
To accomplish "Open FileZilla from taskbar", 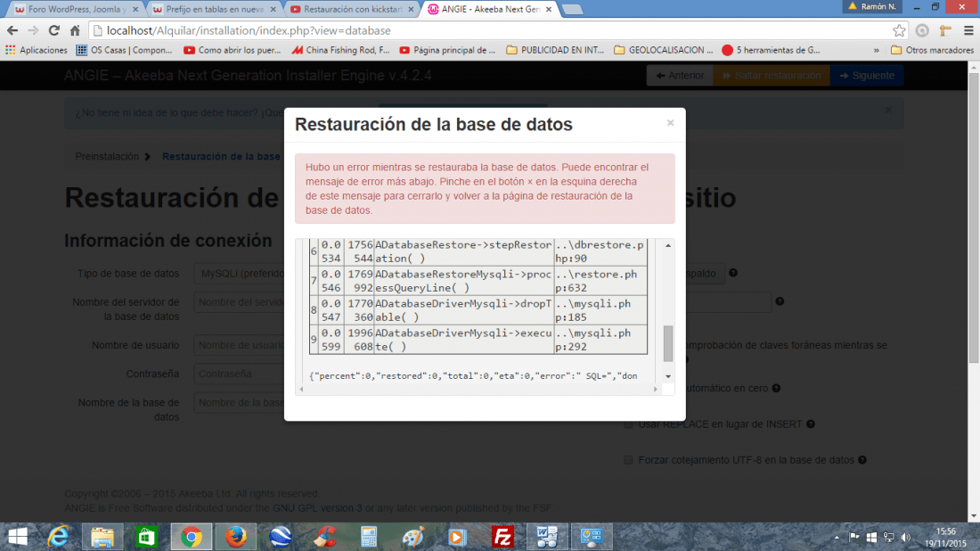I will [x=502, y=537].
